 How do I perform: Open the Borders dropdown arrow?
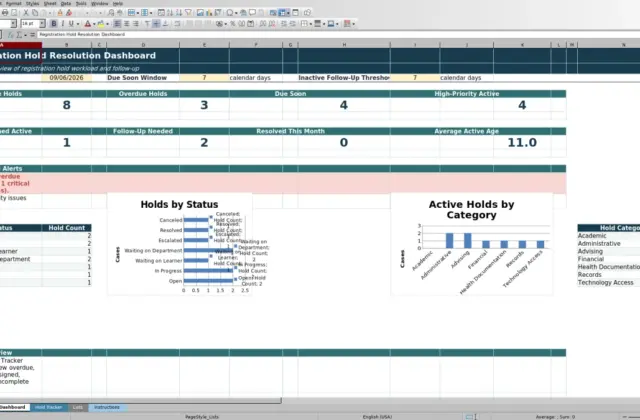click(x=311, y=24)
